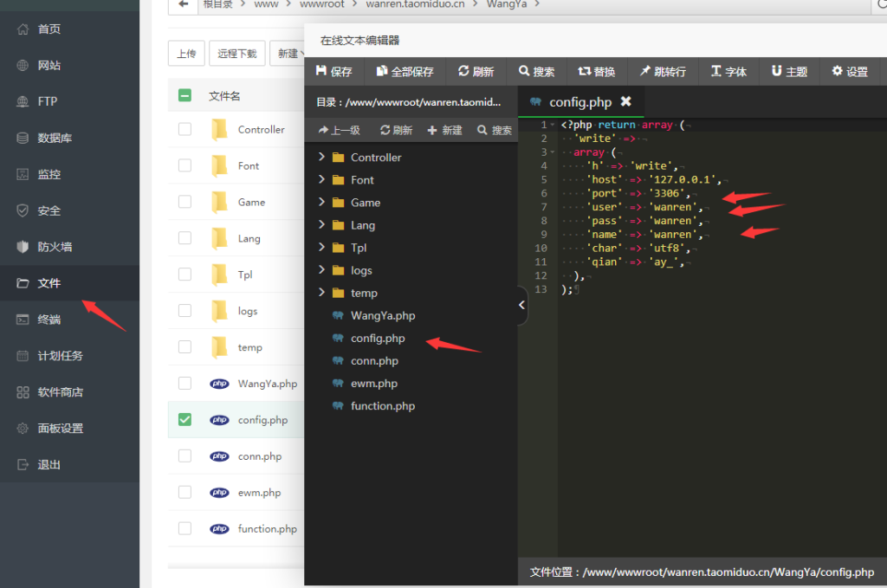Close the config.php editor tab

[625, 101]
